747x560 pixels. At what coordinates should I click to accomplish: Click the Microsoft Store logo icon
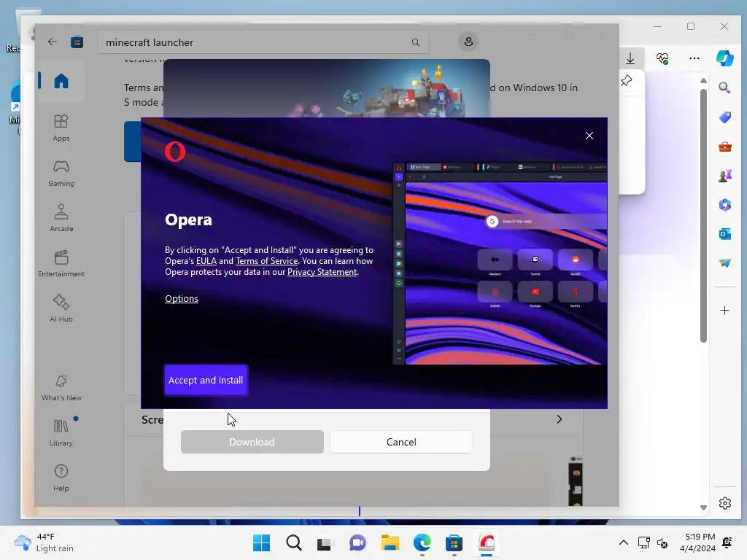pyautogui.click(x=77, y=42)
